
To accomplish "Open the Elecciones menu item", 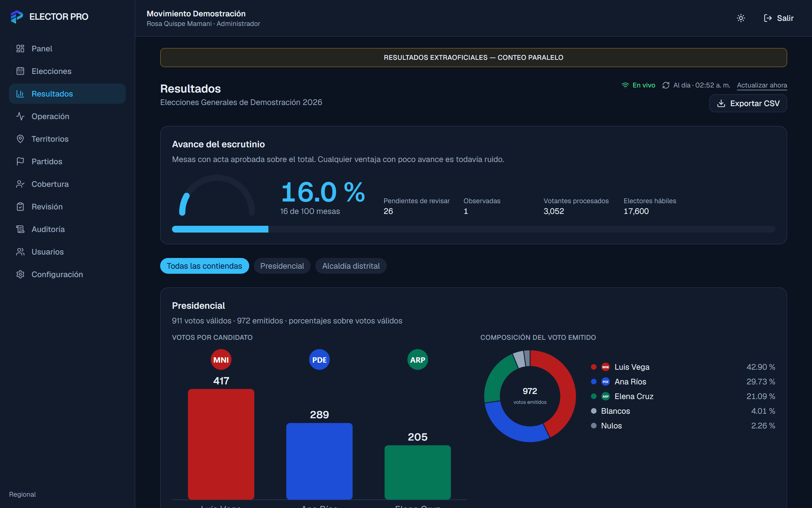I will 67,71.
